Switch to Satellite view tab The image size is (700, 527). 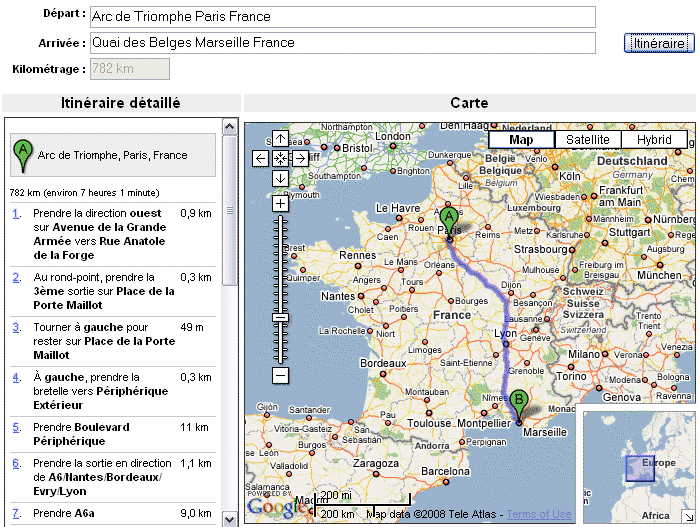coord(588,140)
